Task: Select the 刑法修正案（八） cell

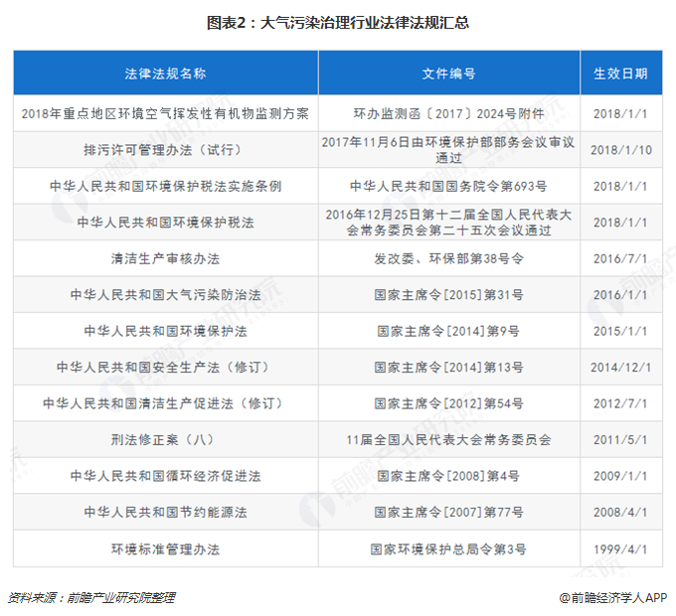Action: (165, 439)
